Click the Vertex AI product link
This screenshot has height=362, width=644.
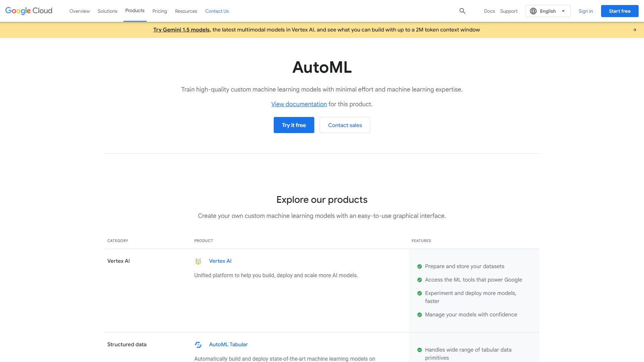tap(220, 261)
